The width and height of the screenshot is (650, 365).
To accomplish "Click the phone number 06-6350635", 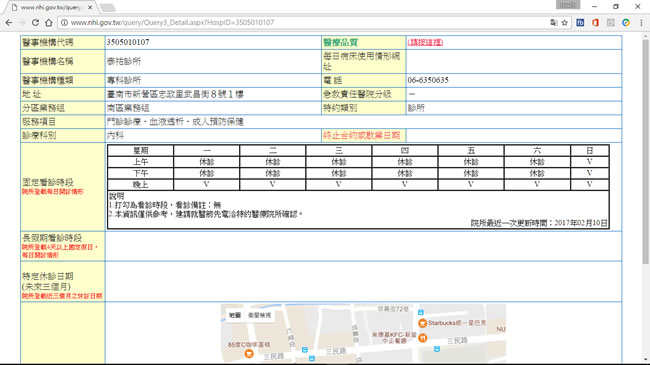I will 428,80.
